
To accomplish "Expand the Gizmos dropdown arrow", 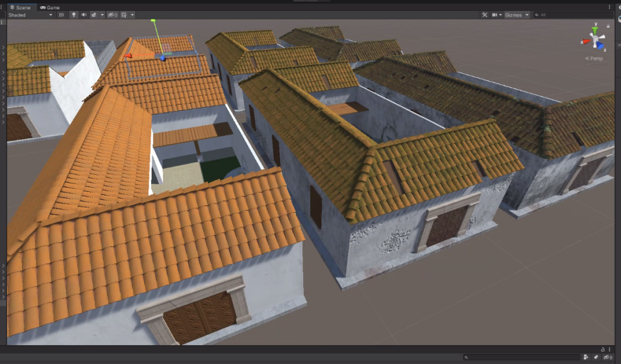I will click(527, 15).
